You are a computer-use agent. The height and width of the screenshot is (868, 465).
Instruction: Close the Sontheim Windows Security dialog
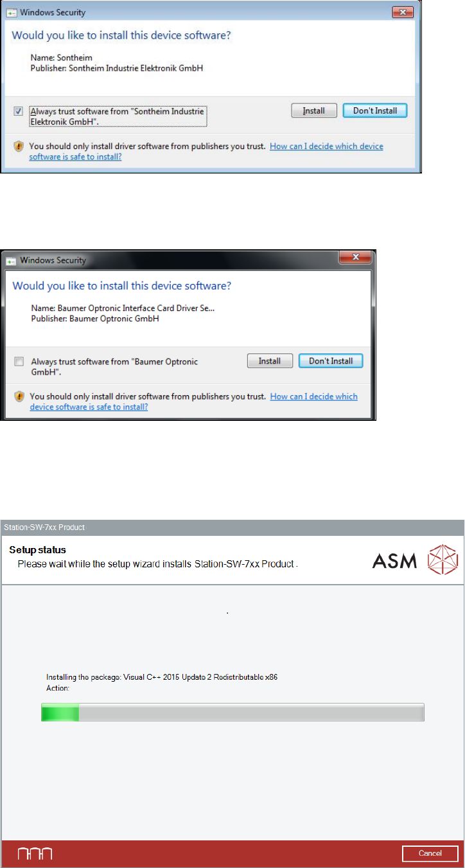(403, 12)
